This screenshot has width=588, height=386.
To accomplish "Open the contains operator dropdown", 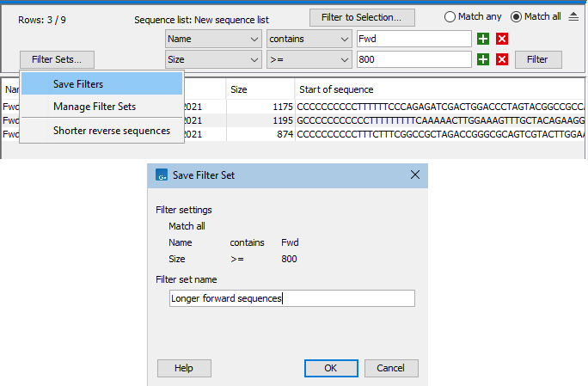I will [309, 39].
